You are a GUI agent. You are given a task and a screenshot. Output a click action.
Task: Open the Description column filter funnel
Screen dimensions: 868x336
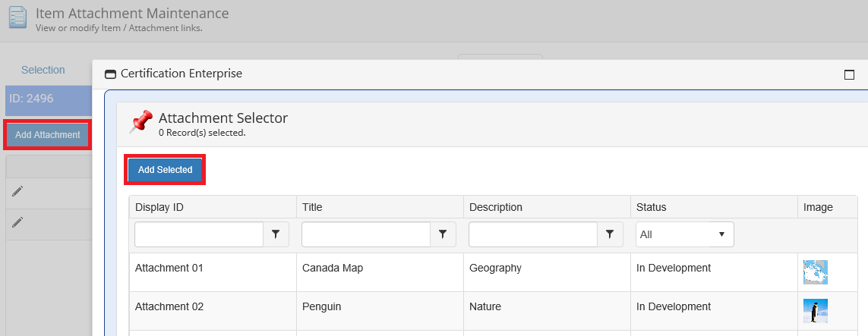click(x=610, y=235)
